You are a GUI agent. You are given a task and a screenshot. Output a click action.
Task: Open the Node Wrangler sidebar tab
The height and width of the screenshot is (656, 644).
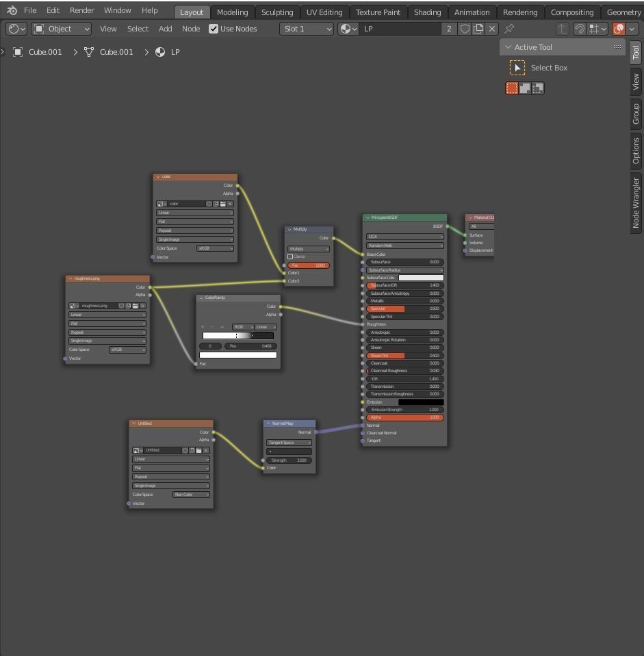point(636,203)
